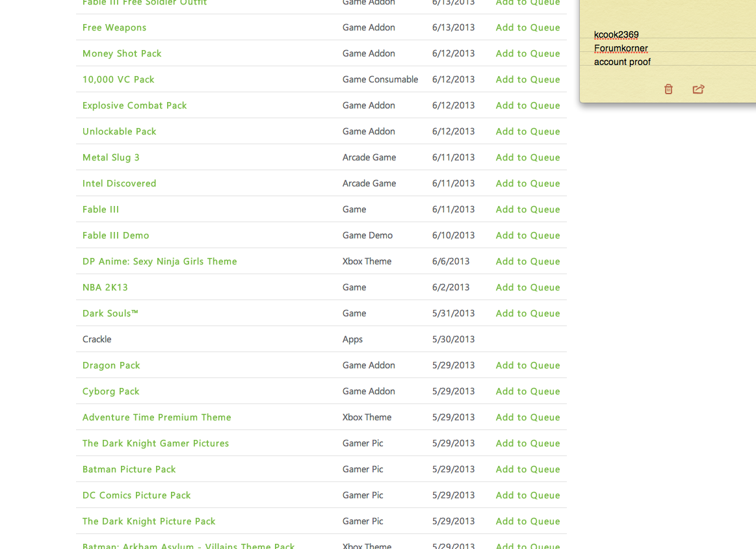Add NBA 2K13 to queue
This screenshot has height=549, width=756.
(x=528, y=288)
